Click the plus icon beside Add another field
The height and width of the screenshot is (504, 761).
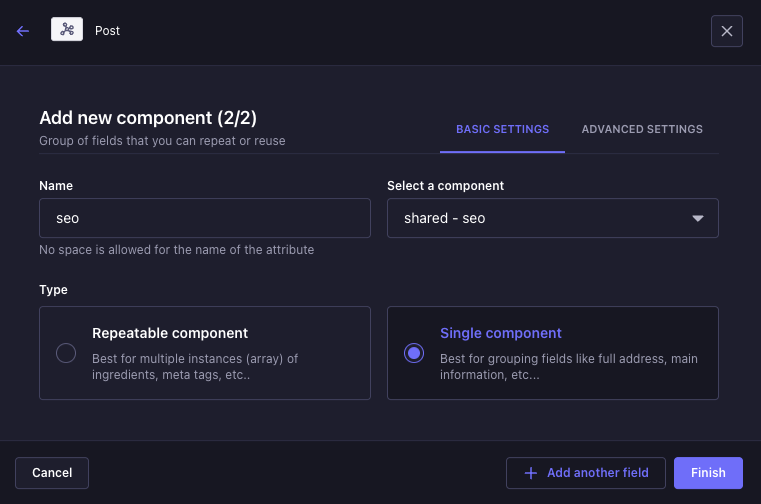coord(530,473)
